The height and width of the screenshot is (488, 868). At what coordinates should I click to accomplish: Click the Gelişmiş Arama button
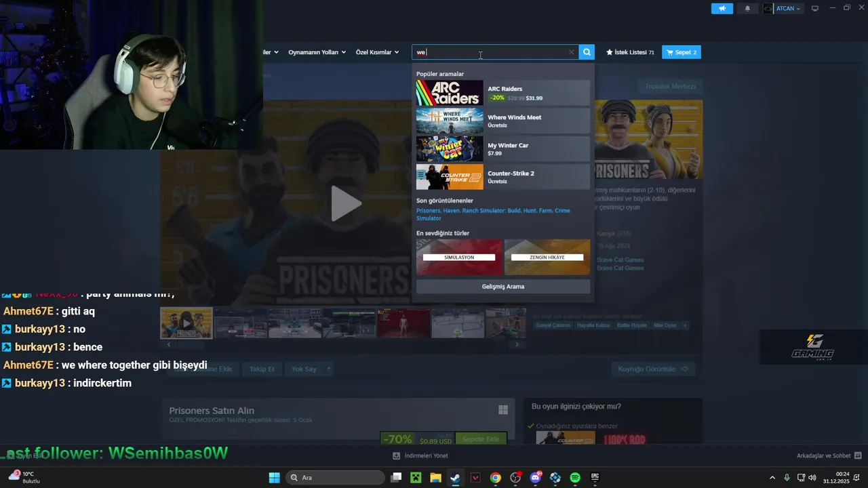(503, 287)
